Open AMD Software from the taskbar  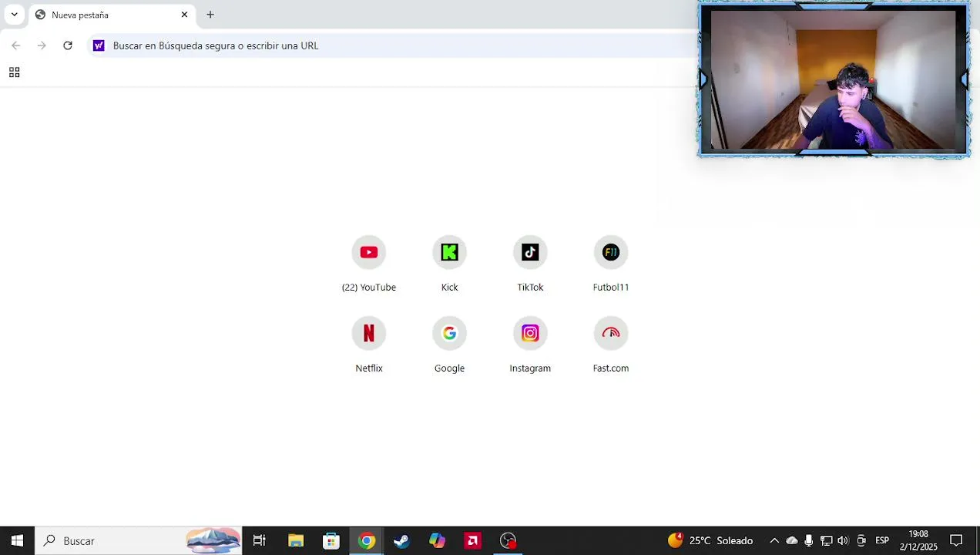pos(473,540)
